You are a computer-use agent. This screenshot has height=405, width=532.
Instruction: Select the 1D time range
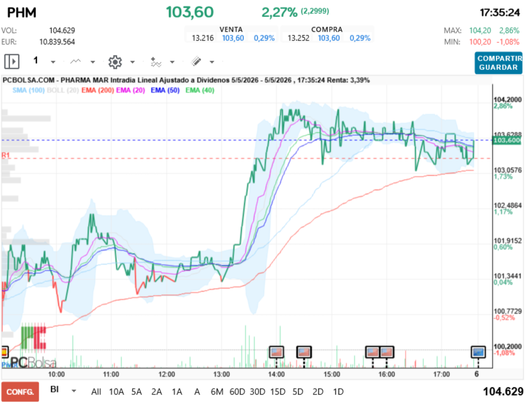pos(338,392)
